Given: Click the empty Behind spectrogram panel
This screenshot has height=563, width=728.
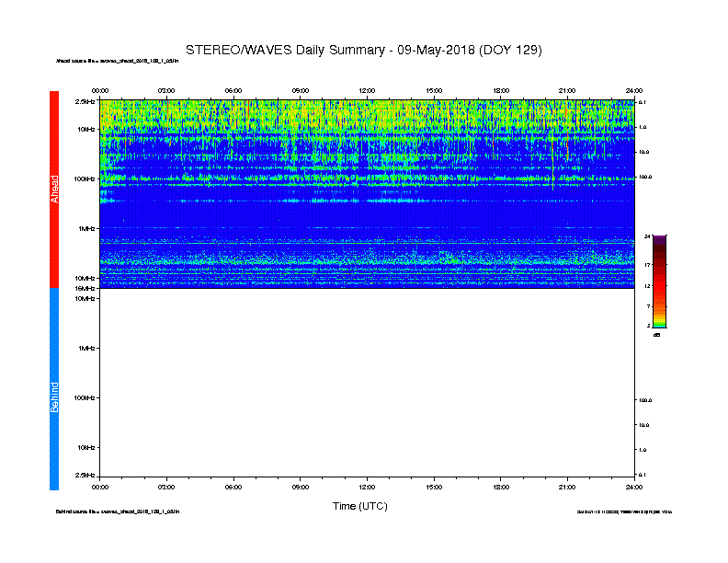Looking at the screenshot, I should (367, 383).
